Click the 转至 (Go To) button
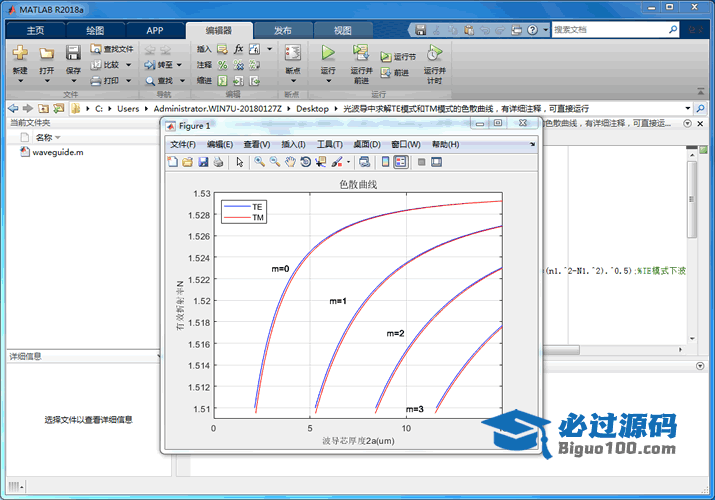The height and width of the screenshot is (500, 715). point(159,65)
